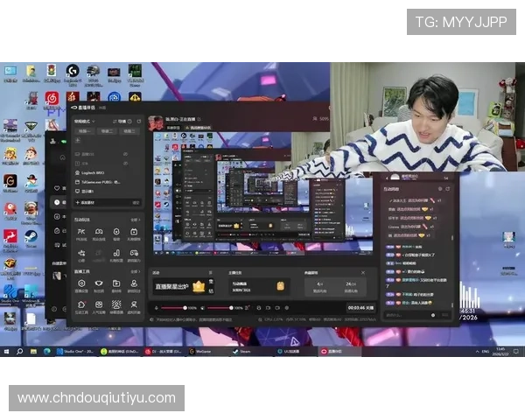
Task: Open 直播设置 in the live tools grid
Action: [81, 286]
